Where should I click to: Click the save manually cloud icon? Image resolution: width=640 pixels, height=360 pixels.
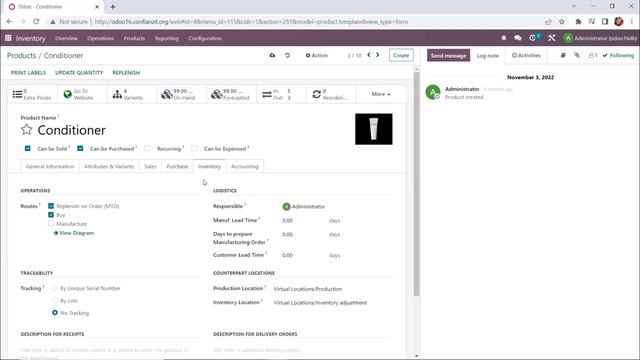[x=272, y=55]
